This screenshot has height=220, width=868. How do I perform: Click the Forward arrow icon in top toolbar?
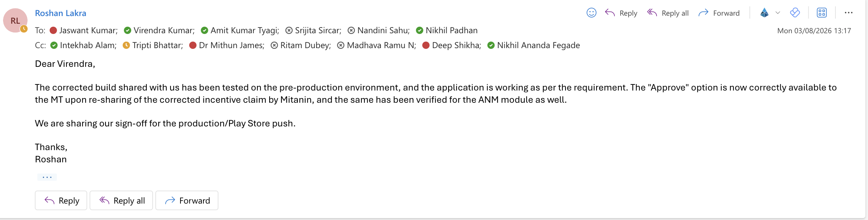tap(703, 13)
